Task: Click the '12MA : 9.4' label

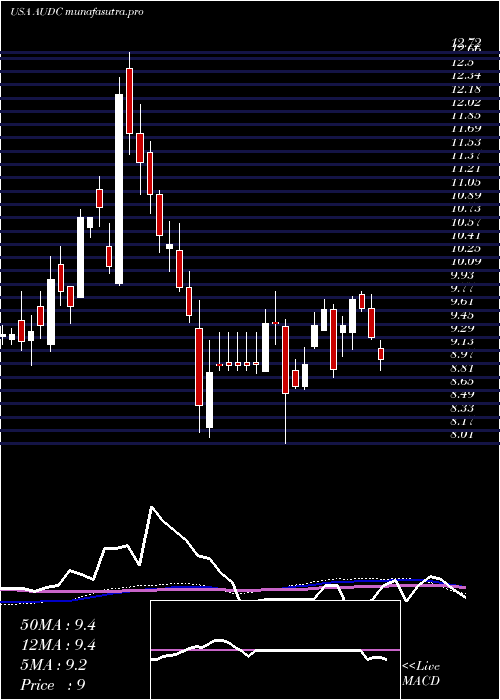Action: point(58,645)
